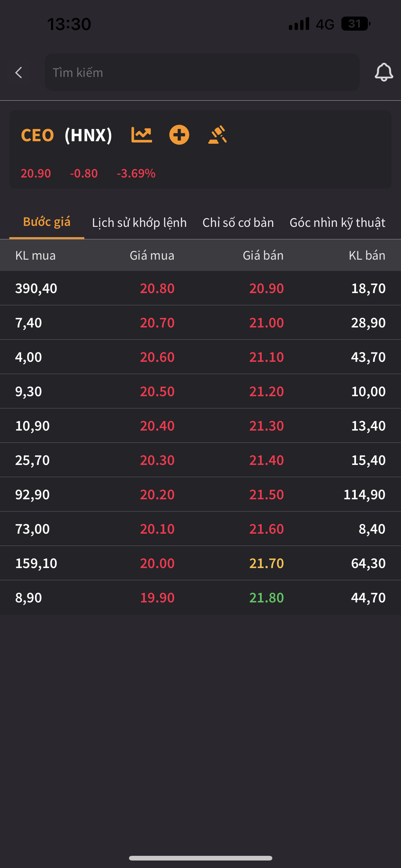Tap the CEO stock symbol
Viewport: 401px width, 868px height.
pyautogui.click(x=37, y=136)
